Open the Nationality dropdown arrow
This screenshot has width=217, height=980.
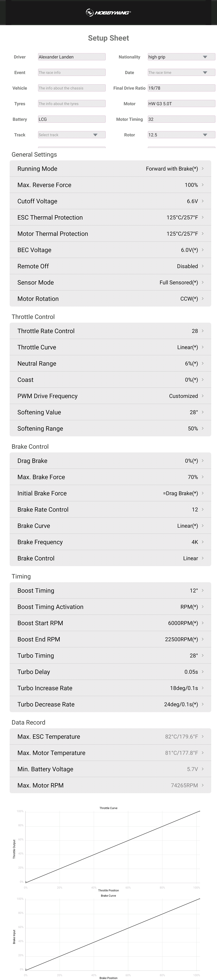pos(205,57)
